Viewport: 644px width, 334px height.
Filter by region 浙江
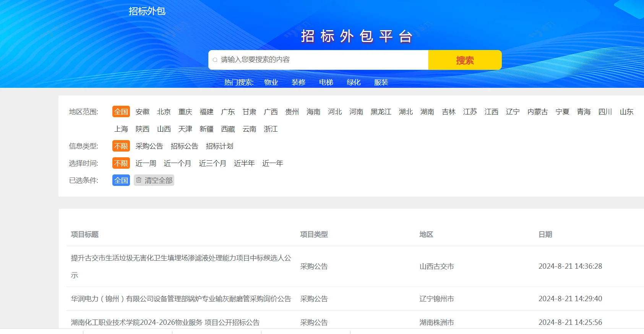coord(271,129)
